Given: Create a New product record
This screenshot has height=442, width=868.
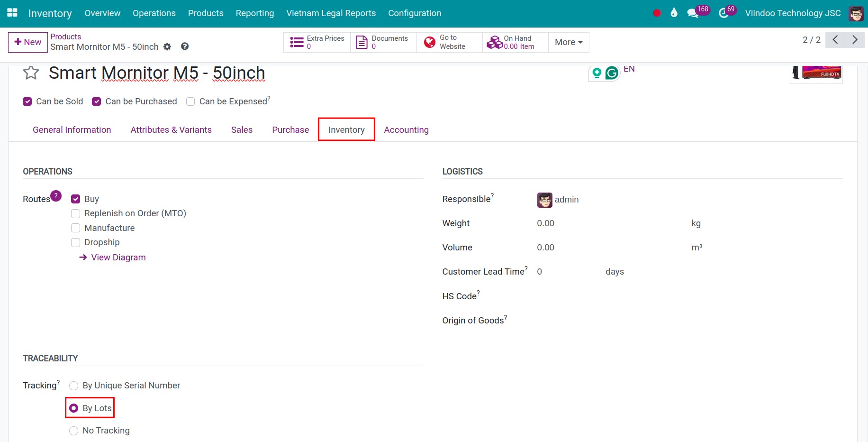Looking at the screenshot, I should click(x=28, y=42).
